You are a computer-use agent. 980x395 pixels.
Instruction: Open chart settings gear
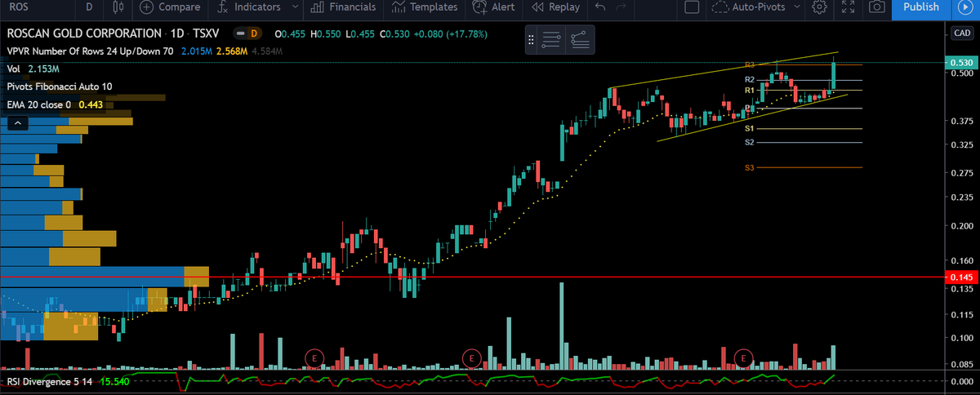coord(820,7)
